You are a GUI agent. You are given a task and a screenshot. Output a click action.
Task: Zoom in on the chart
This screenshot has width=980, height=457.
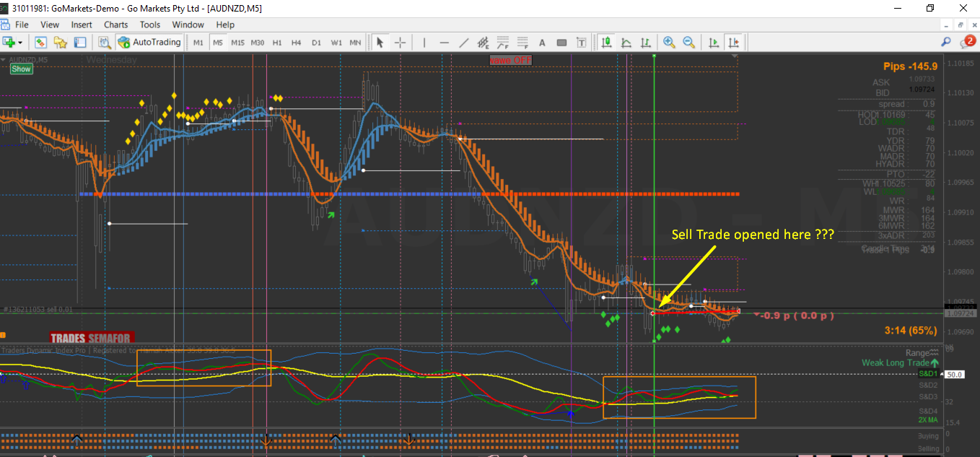coord(669,43)
